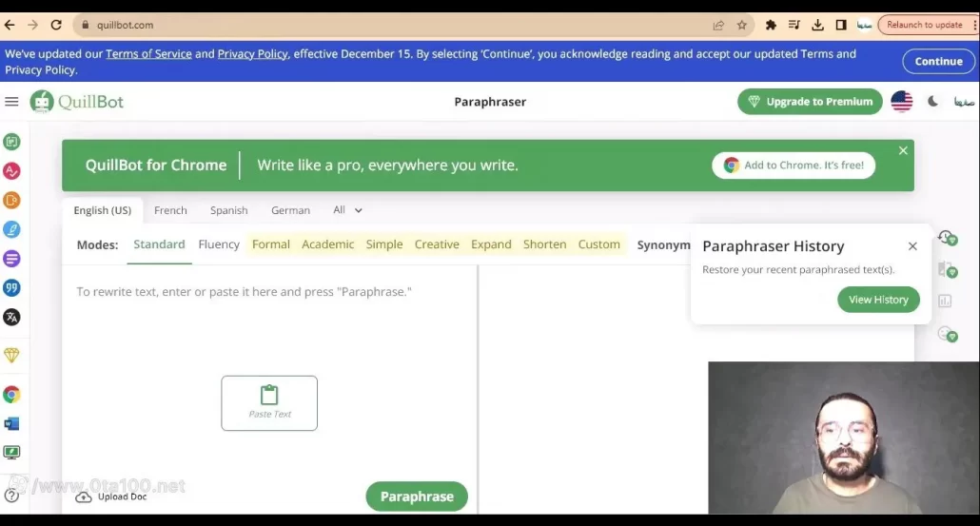Open the Translator tool in sidebar

[x=11, y=317]
